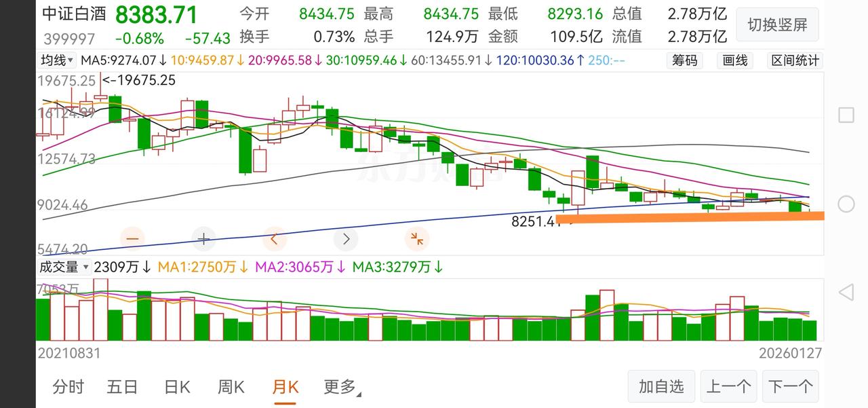Tap the MA3:3279万 volume average
The width and height of the screenshot is (868, 408).
397,267
